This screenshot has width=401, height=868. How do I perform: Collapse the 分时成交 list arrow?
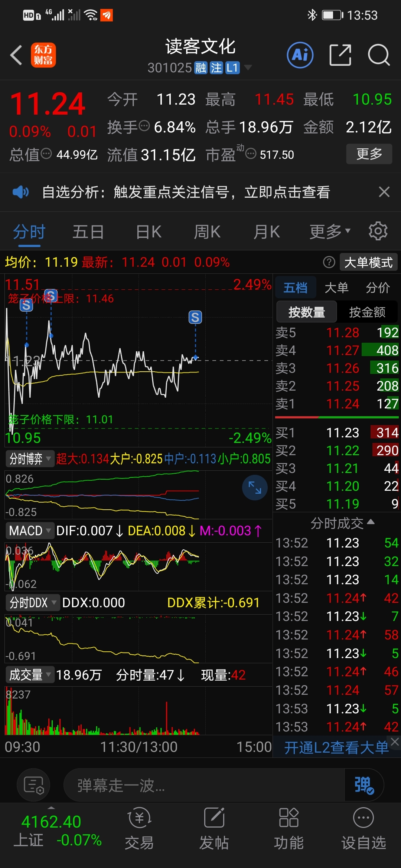(x=371, y=522)
